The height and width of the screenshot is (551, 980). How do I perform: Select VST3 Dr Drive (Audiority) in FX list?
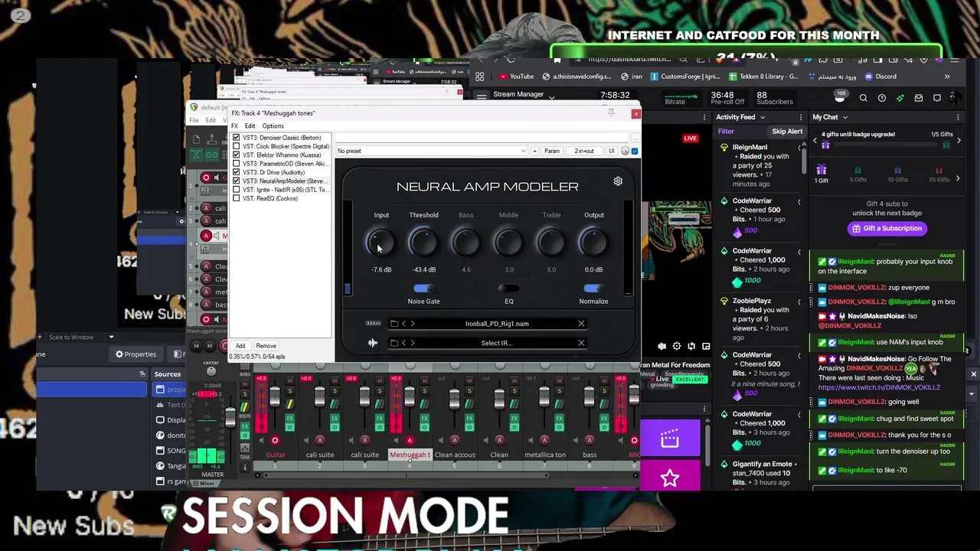[x=273, y=172]
